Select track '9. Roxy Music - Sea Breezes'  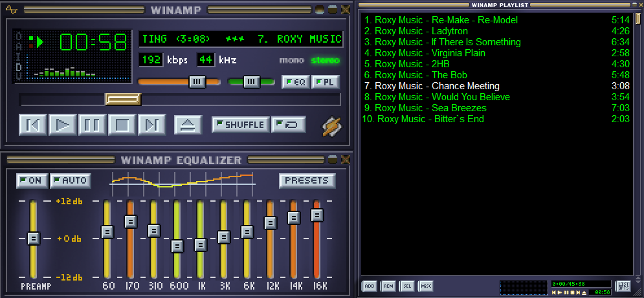pos(497,108)
